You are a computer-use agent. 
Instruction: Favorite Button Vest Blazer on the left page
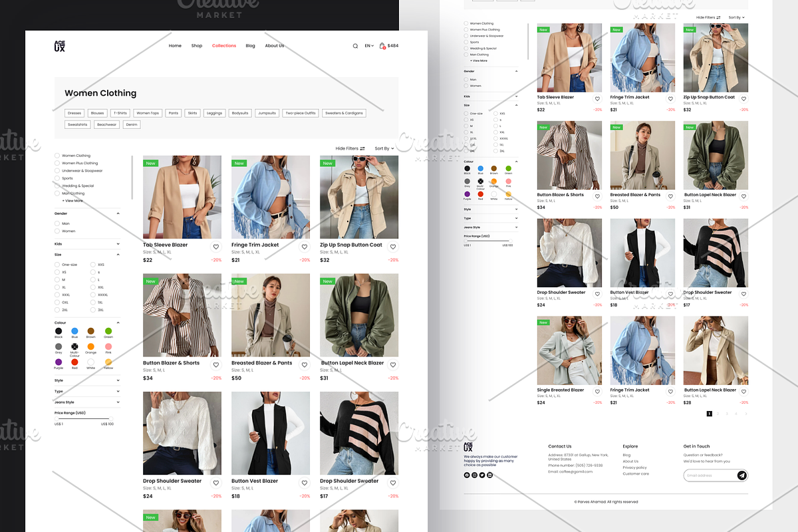pos(305,483)
